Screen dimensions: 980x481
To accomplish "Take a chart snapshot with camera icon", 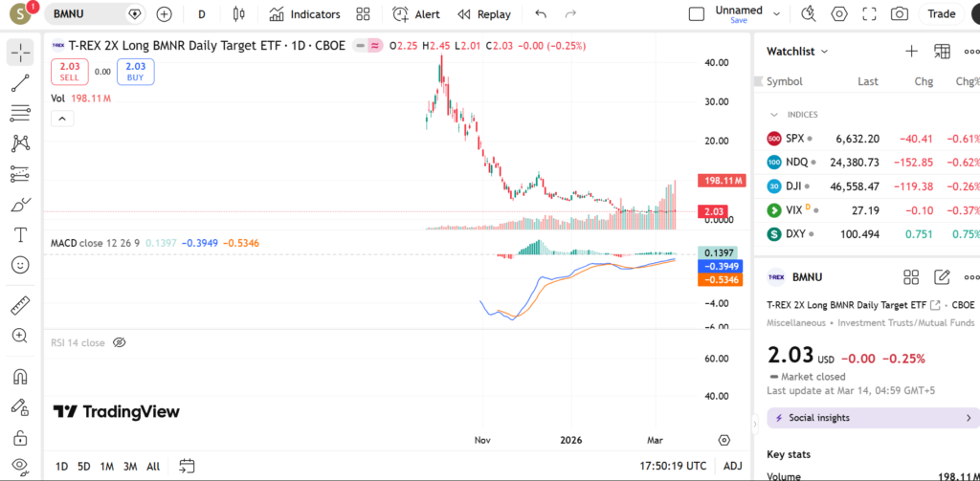I will tap(899, 14).
